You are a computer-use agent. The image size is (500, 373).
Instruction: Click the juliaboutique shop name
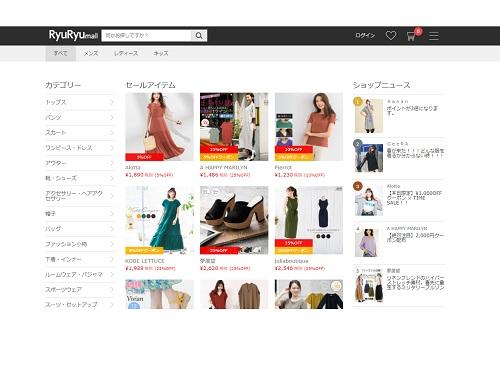[x=291, y=261]
